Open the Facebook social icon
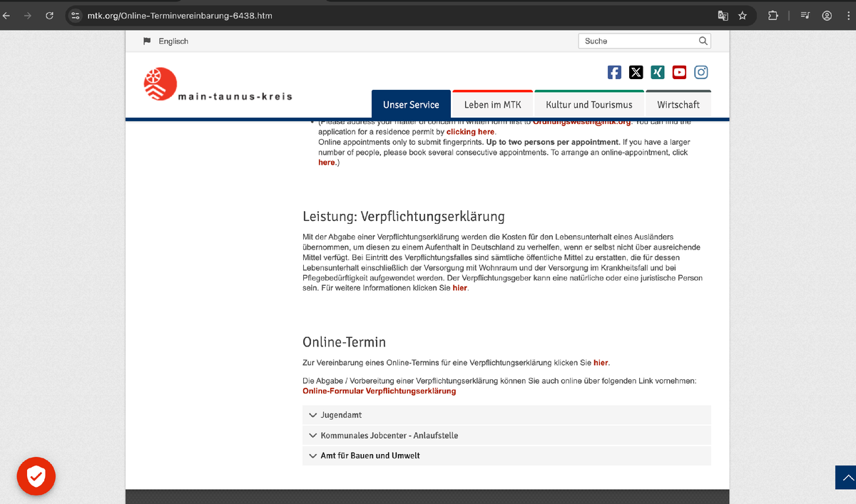 tap(614, 72)
